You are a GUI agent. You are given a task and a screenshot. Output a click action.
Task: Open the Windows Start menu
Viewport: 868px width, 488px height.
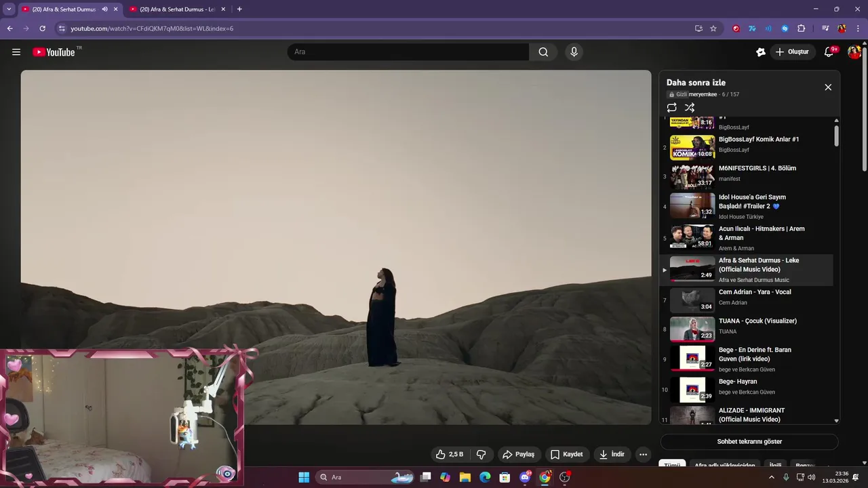[x=304, y=477]
